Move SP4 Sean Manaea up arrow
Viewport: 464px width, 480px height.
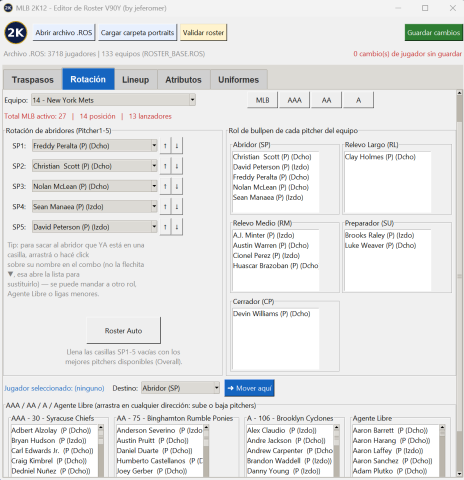(165, 207)
